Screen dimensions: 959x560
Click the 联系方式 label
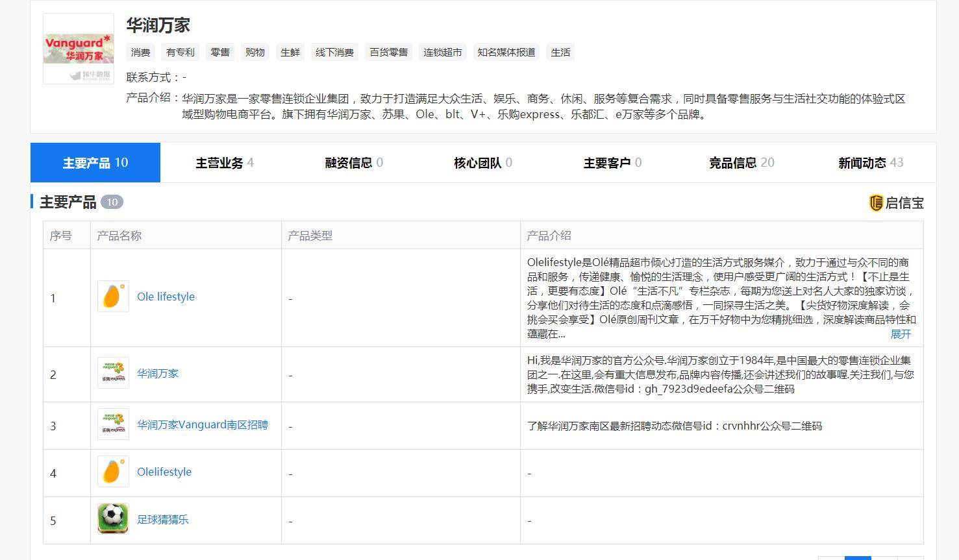pyautogui.click(x=153, y=77)
